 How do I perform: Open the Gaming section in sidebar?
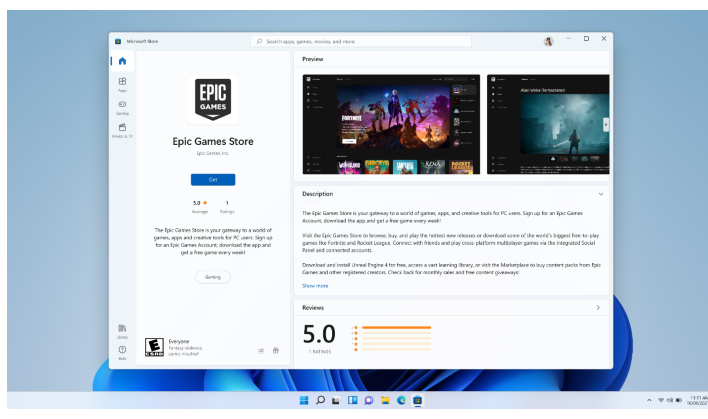122,107
